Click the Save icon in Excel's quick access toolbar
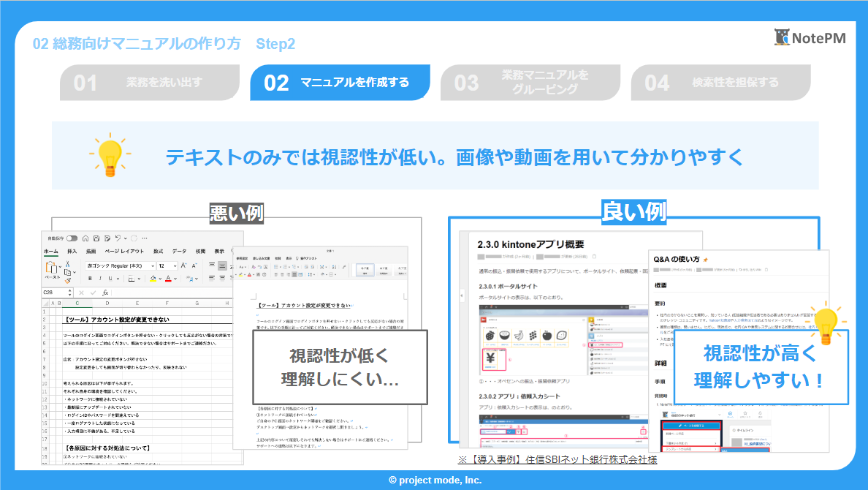This screenshot has width=868, height=490. [96, 238]
